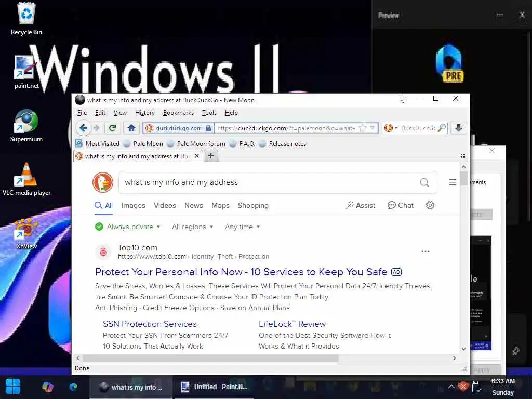Open the Help menu
This screenshot has width=532, height=399.
tap(231, 113)
